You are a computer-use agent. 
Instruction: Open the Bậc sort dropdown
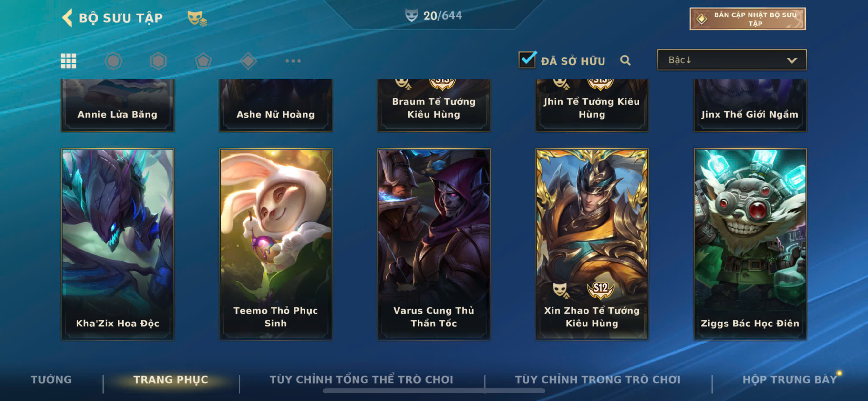(x=732, y=60)
